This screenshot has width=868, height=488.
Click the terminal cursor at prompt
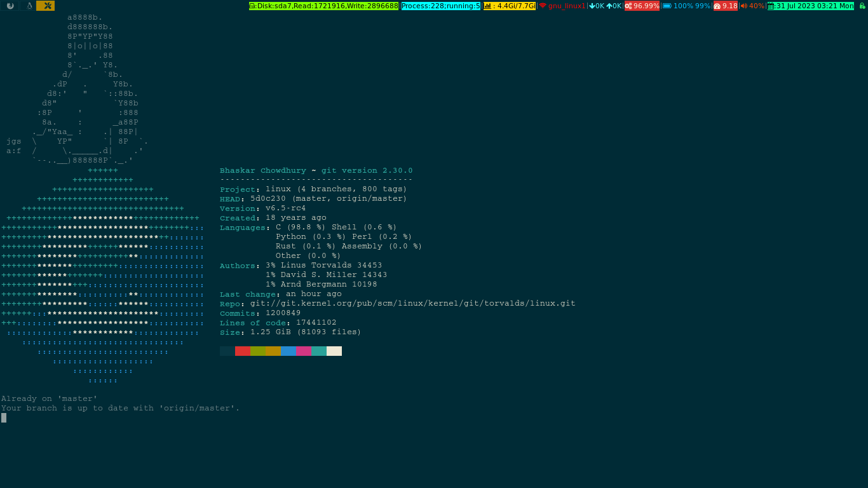4,418
